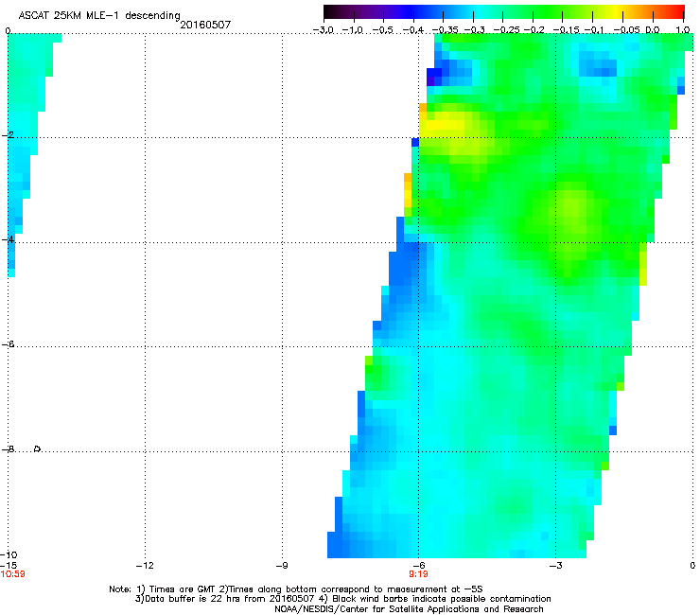Click the longitude axis label -3

[555, 566]
